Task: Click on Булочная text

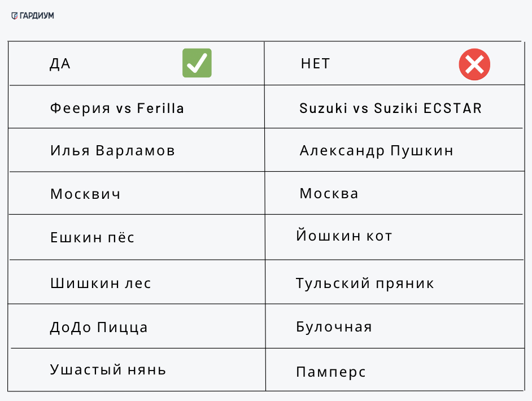Action: click(334, 327)
